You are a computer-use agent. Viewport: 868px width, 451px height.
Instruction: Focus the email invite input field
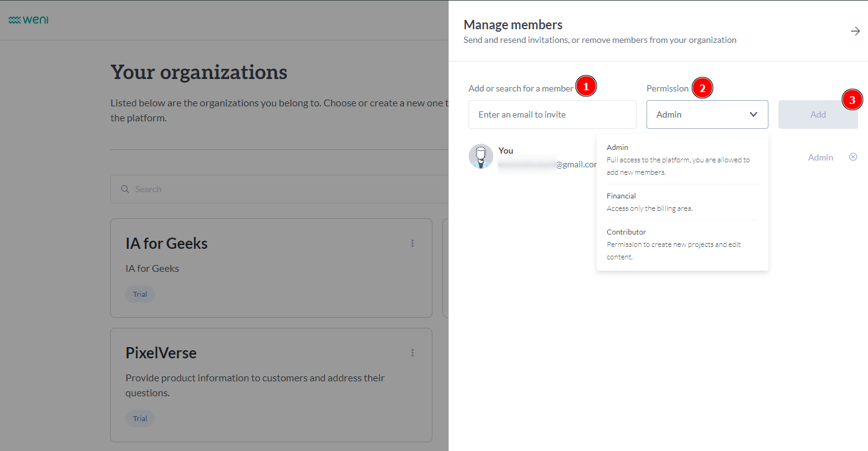point(552,114)
